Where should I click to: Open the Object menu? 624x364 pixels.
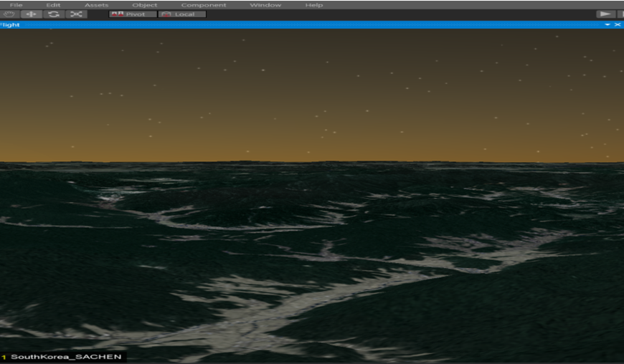click(x=144, y=5)
